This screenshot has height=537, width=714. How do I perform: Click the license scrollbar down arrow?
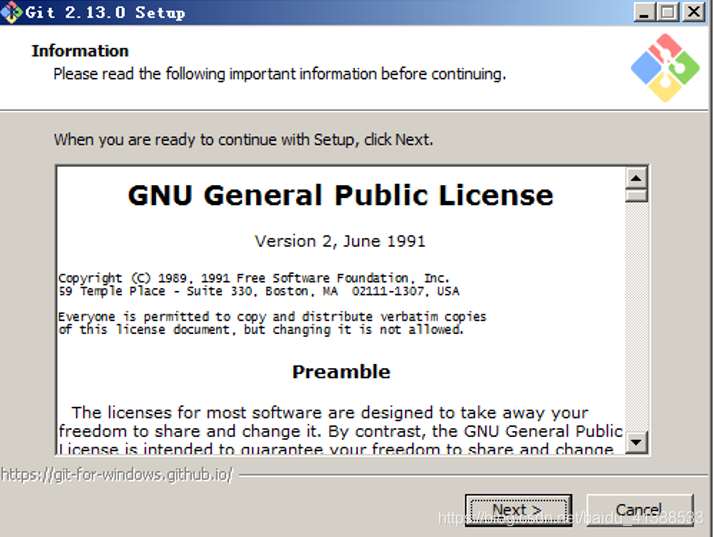636,442
